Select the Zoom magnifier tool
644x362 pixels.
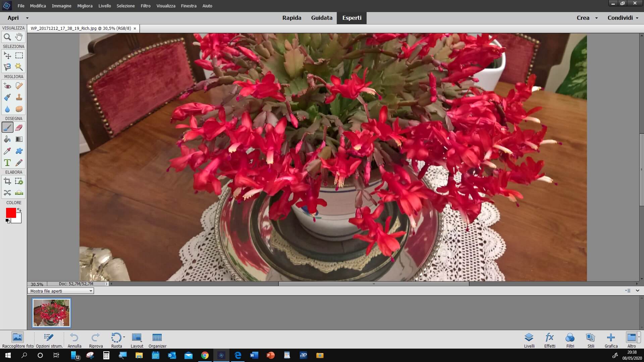(7, 37)
